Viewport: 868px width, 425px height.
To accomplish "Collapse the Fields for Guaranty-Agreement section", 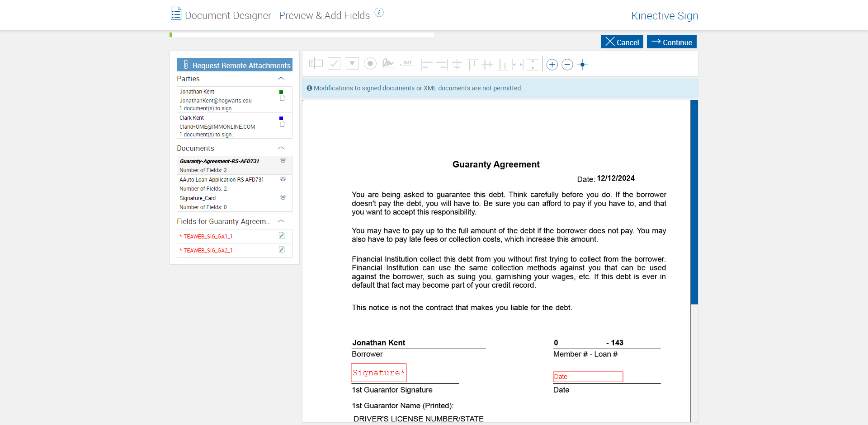I will click(x=281, y=221).
